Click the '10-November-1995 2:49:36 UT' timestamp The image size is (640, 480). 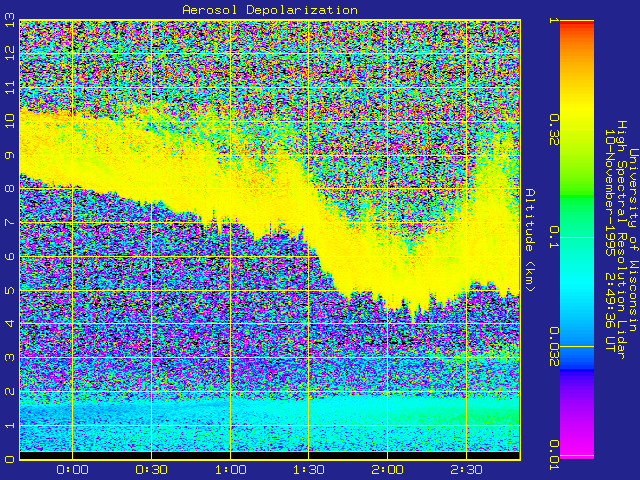click(609, 240)
